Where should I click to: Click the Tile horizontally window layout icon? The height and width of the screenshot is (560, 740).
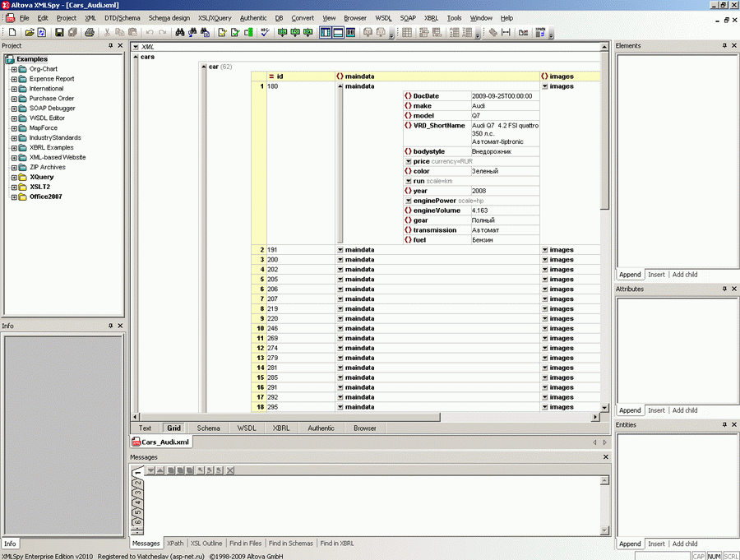click(338, 32)
